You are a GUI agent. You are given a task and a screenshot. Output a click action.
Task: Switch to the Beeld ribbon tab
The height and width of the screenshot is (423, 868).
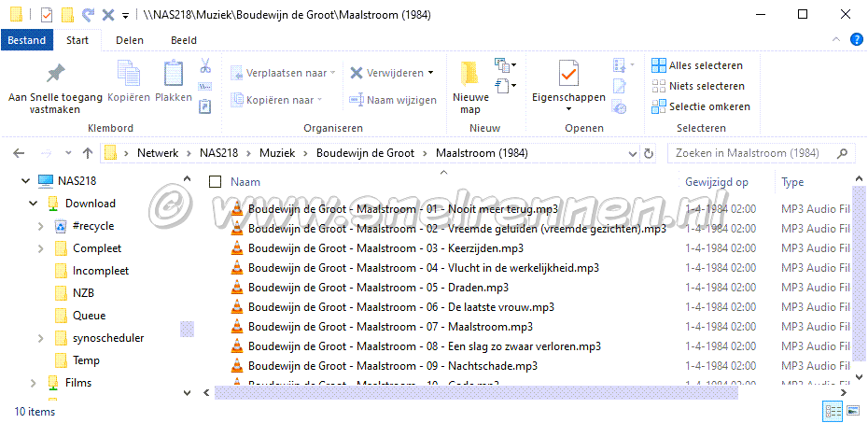pos(184,40)
